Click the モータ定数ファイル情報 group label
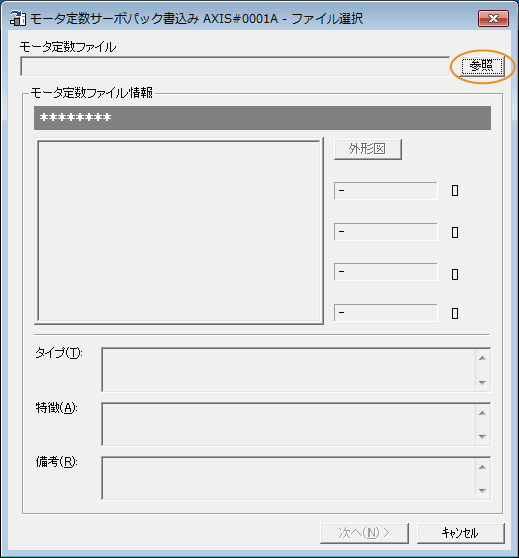 [92, 93]
